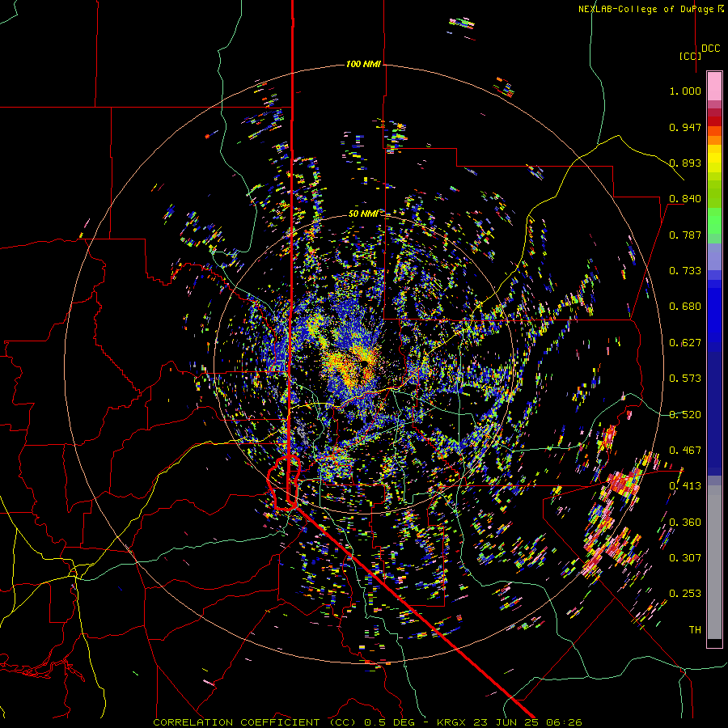Click the 0.787 value on the color scale
The image size is (728, 728).
point(685,235)
